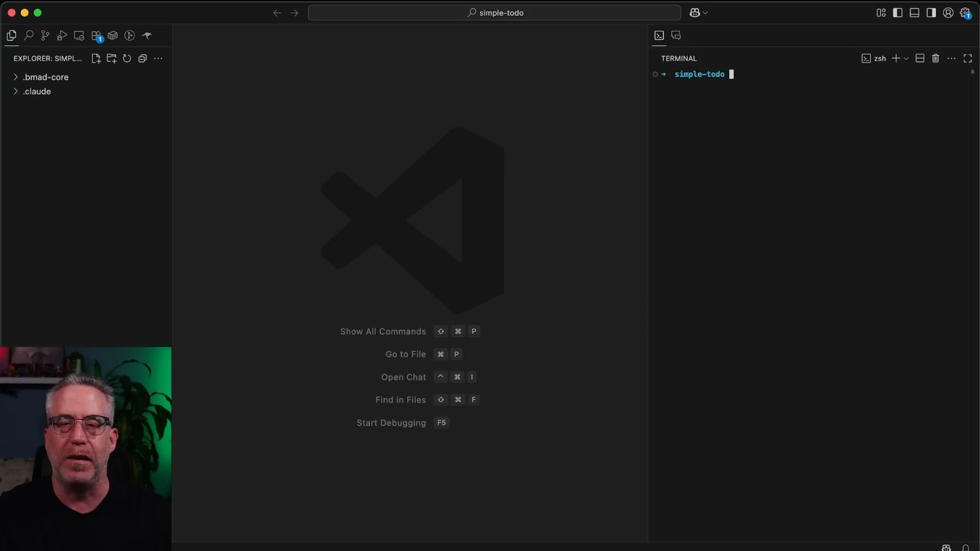Image resolution: width=980 pixels, height=551 pixels.
Task: Click the kangaroo icon in activity bar
Action: [x=146, y=36]
